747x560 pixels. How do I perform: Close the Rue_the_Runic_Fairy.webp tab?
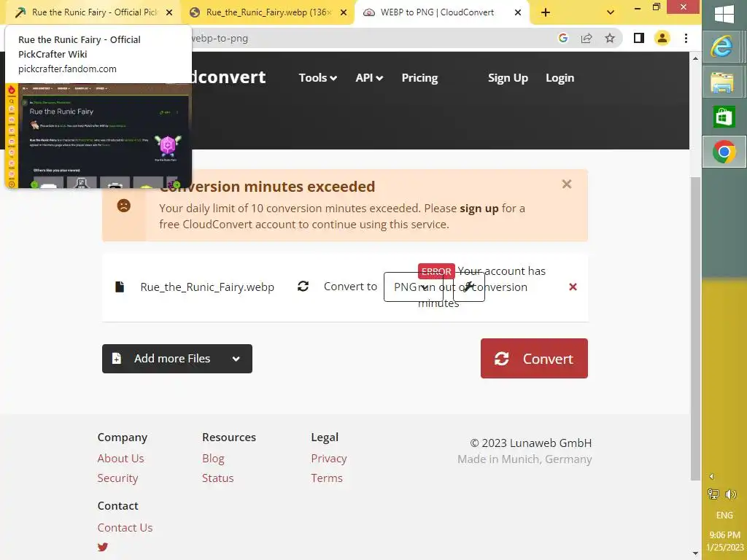(344, 12)
